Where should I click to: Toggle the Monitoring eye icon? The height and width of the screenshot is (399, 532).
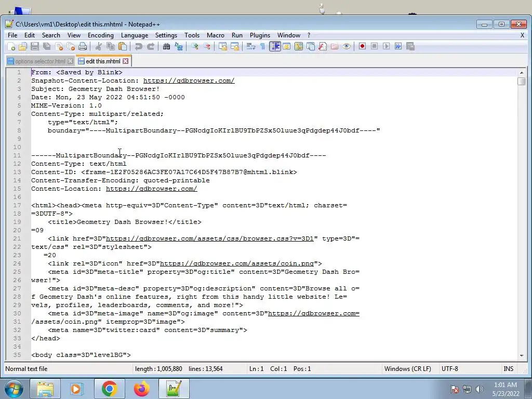coord(346,46)
